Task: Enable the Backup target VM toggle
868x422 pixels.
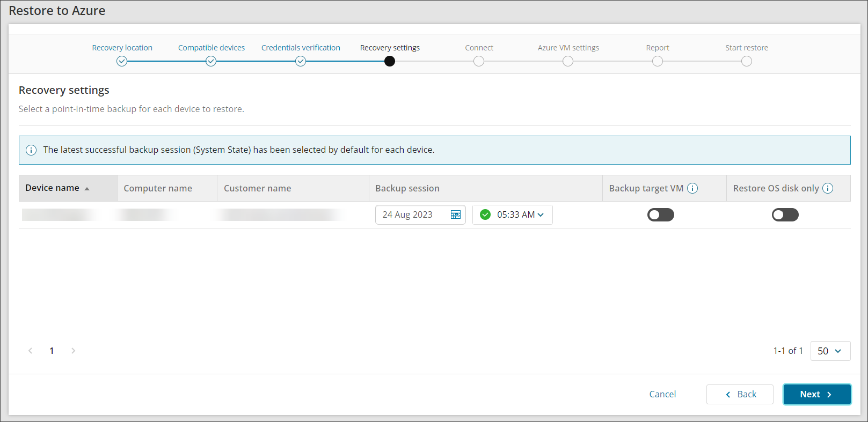Action: pyautogui.click(x=660, y=215)
